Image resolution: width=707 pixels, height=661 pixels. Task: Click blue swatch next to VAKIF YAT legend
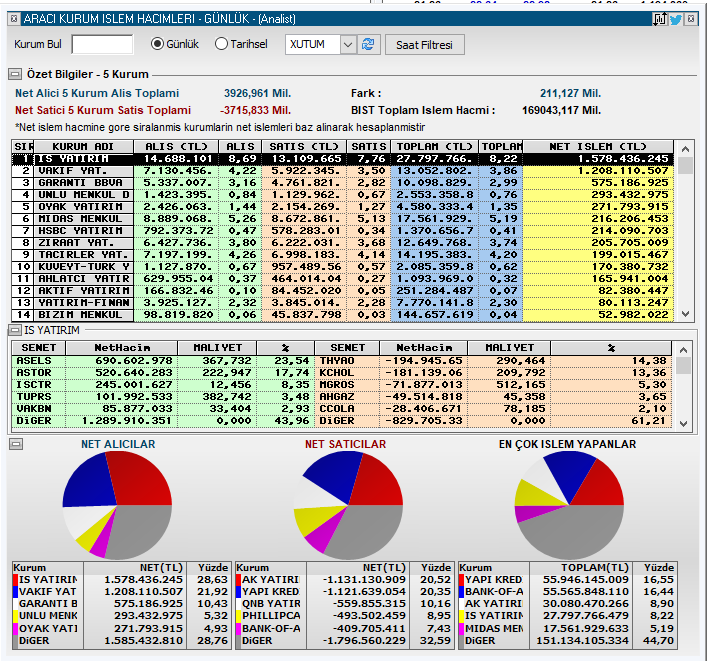(x=15, y=592)
